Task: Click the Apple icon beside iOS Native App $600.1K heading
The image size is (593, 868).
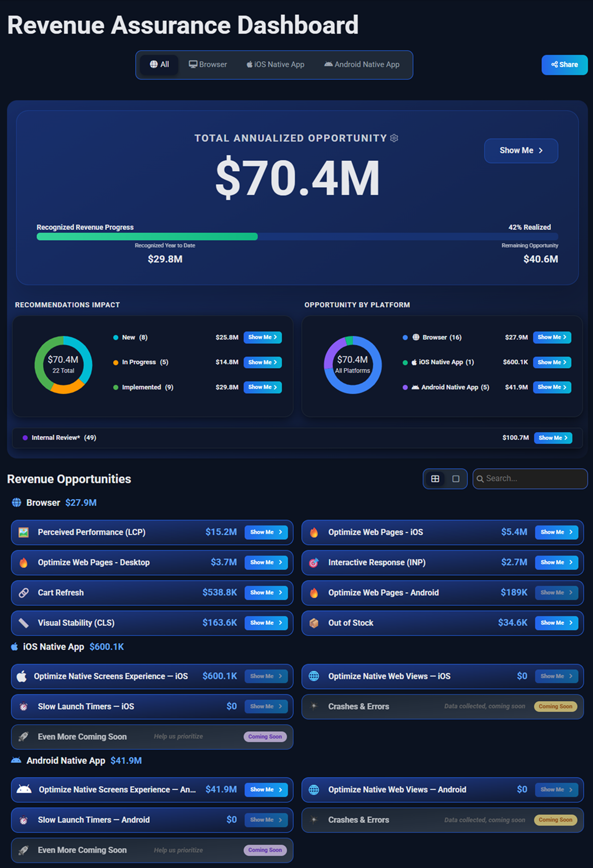Action: coord(15,646)
